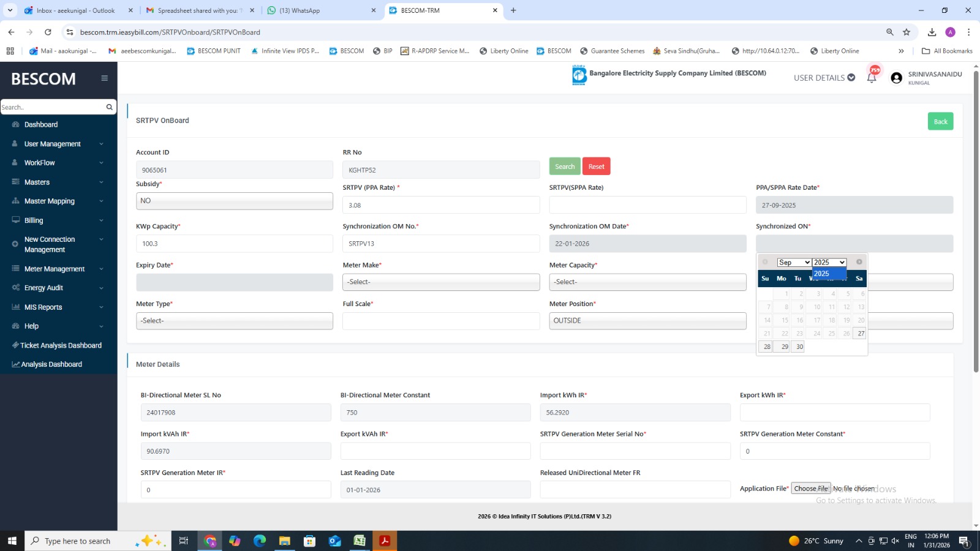Open the Meter Type select dropdown

pyautogui.click(x=235, y=321)
